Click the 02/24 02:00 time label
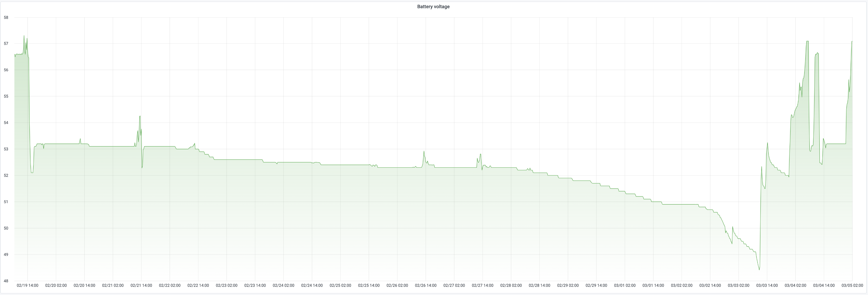Viewport: 868px width, 295px height. pyautogui.click(x=283, y=285)
